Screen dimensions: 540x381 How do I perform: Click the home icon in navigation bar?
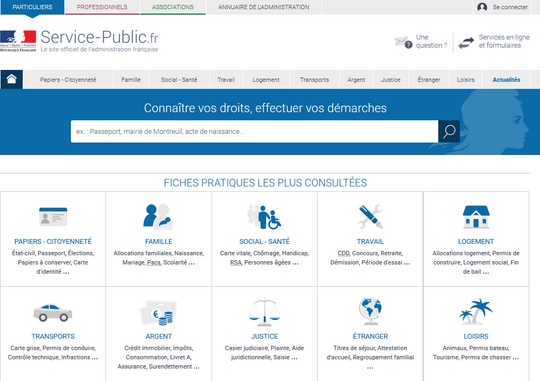(11, 79)
